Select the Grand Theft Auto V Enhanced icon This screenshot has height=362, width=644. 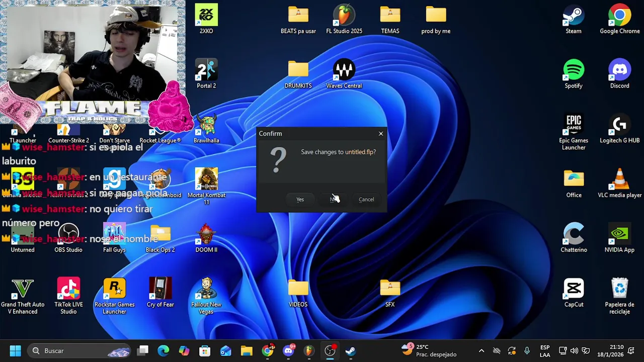[x=23, y=296]
